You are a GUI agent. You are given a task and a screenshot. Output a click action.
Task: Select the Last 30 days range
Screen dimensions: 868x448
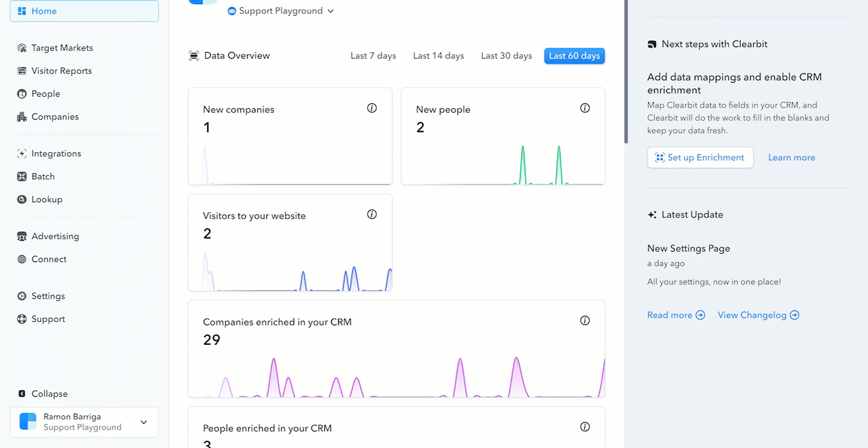(506, 56)
